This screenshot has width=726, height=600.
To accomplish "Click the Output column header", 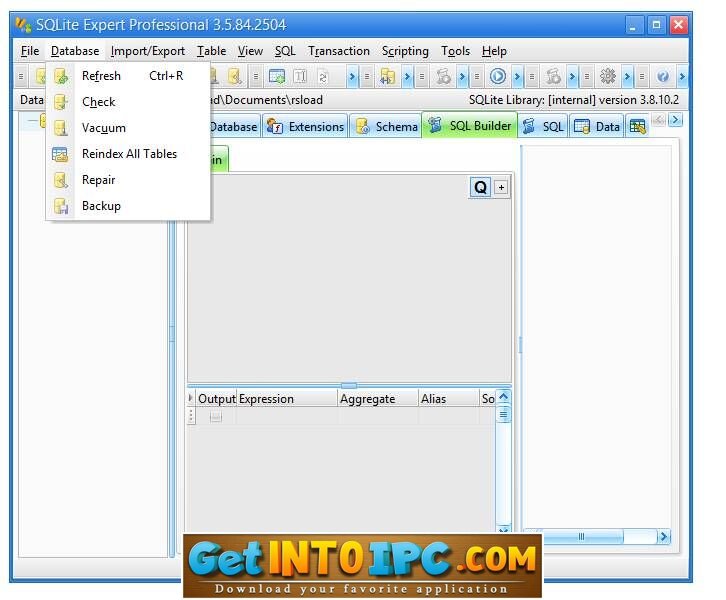I will tap(217, 399).
